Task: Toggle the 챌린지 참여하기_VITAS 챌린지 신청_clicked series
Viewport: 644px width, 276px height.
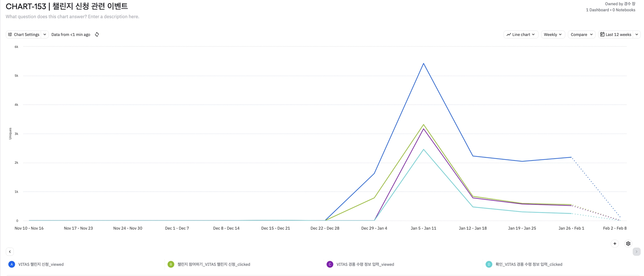Action: pyautogui.click(x=214, y=264)
